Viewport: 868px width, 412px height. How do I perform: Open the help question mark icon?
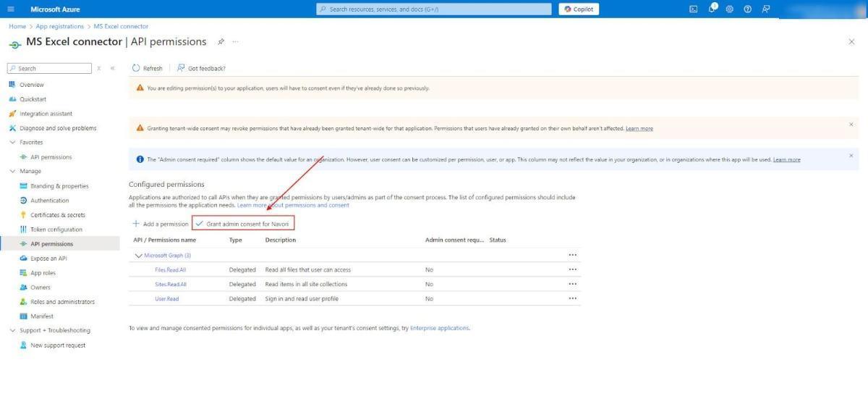747,9
